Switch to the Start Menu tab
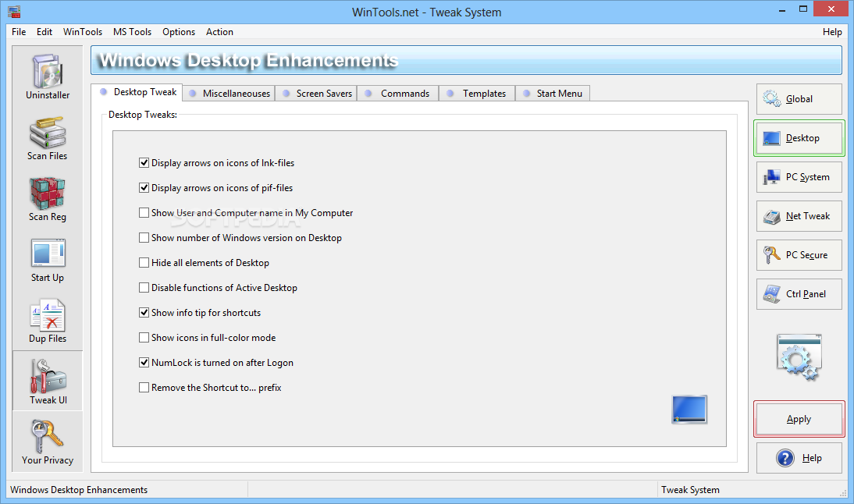Screen dimensions: 854x504 552,94
